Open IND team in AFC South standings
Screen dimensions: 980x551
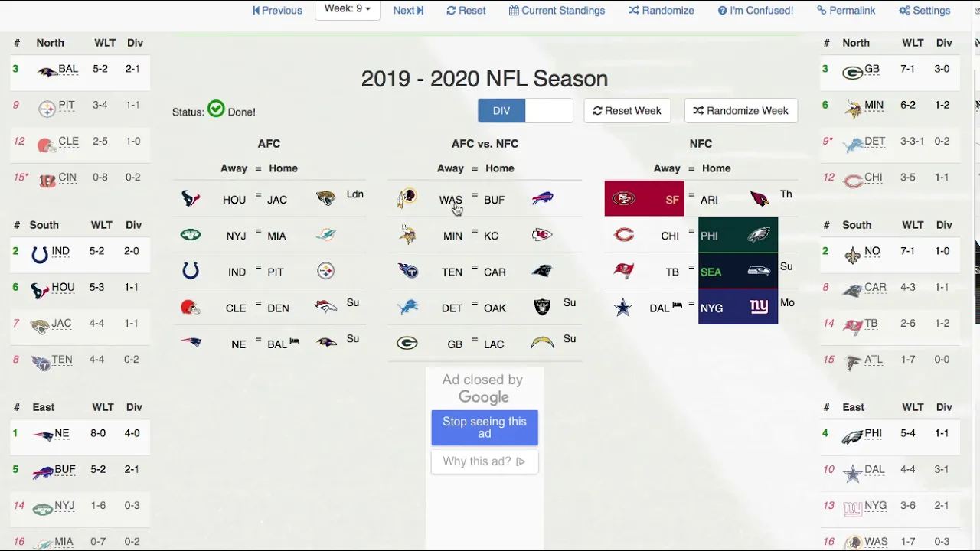pos(60,251)
